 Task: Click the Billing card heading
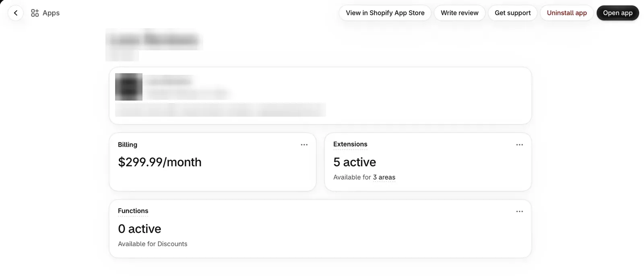[127, 145]
